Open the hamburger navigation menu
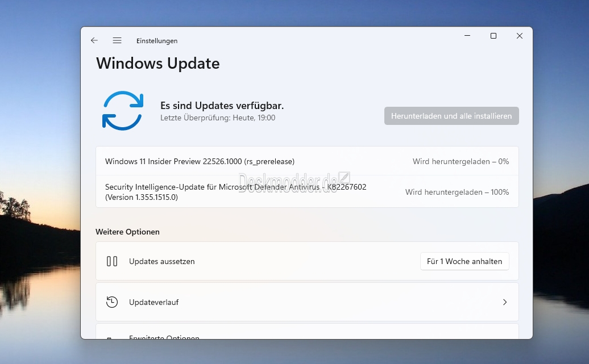The height and width of the screenshot is (364, 589). click(117, 40)
